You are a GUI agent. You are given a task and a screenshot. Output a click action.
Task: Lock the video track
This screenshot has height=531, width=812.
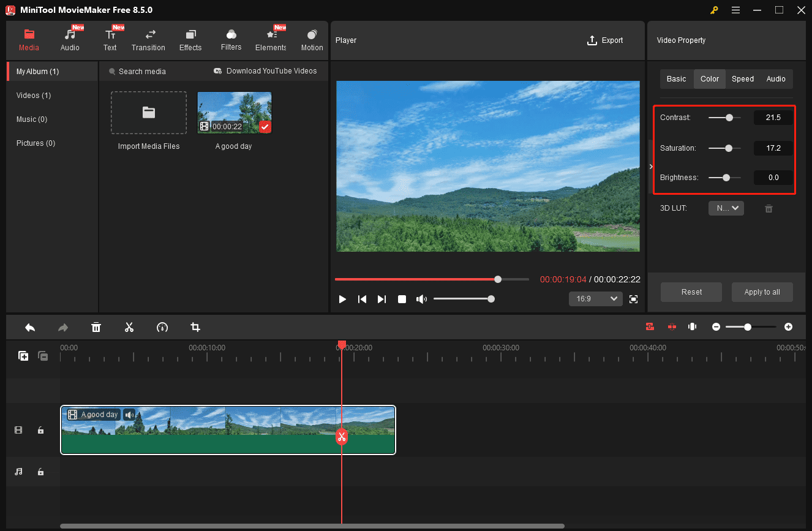[40, 430]
